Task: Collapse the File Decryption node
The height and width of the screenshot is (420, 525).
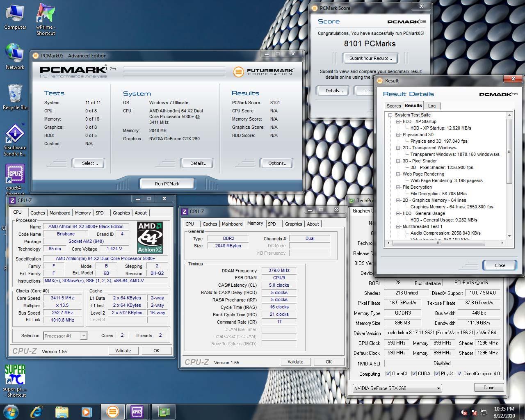Action: pyautogui.click(x=398, y=187)
